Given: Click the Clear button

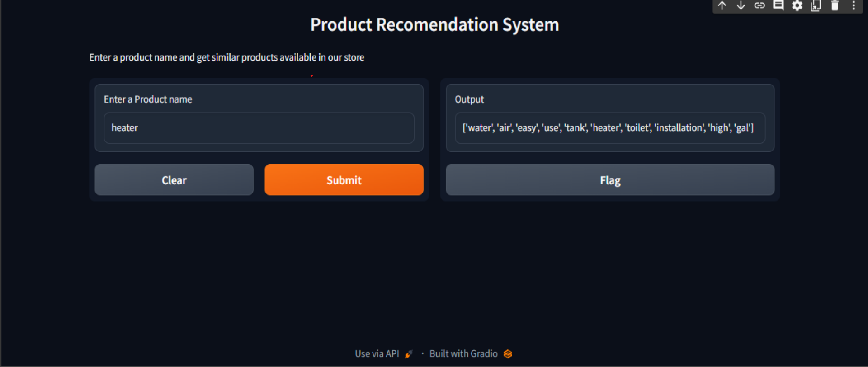Looking at the screenshot, I should [174, 179].
